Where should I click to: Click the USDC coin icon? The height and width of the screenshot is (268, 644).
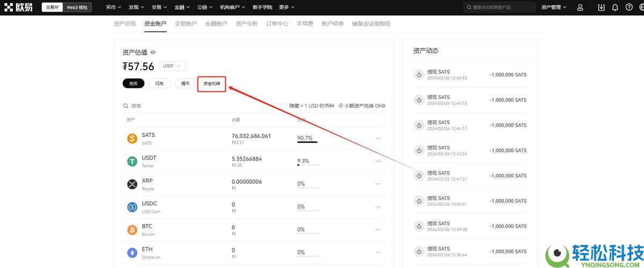pos(132,207)
